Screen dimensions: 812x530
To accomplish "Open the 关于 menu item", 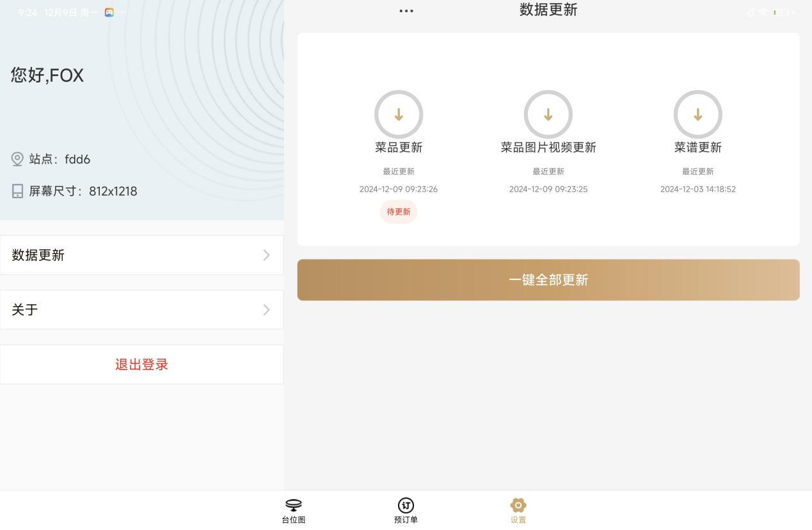I will [25, 310].
